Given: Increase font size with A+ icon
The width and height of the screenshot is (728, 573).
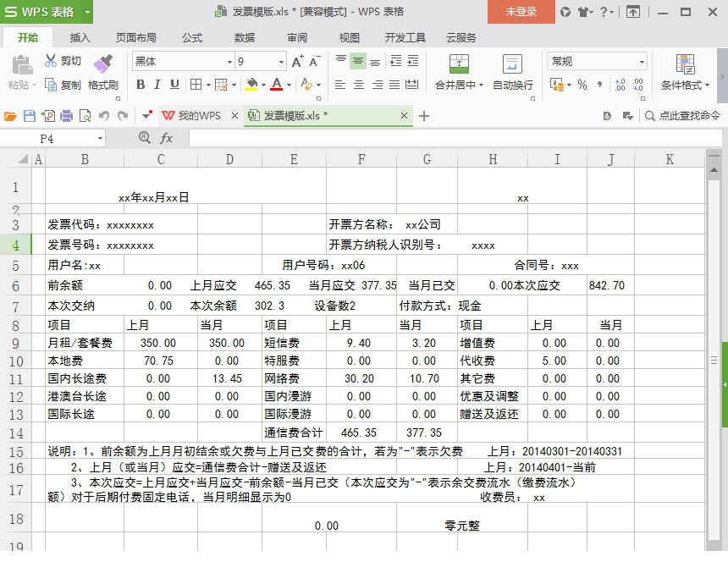Looking at the screenshot, I should 298,61.
